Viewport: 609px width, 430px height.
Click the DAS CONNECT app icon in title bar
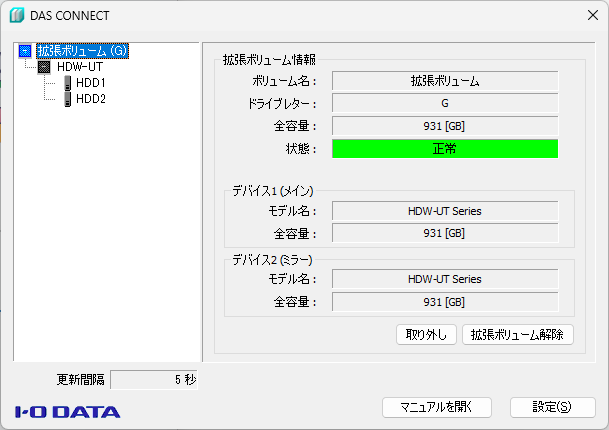point(17,16)
